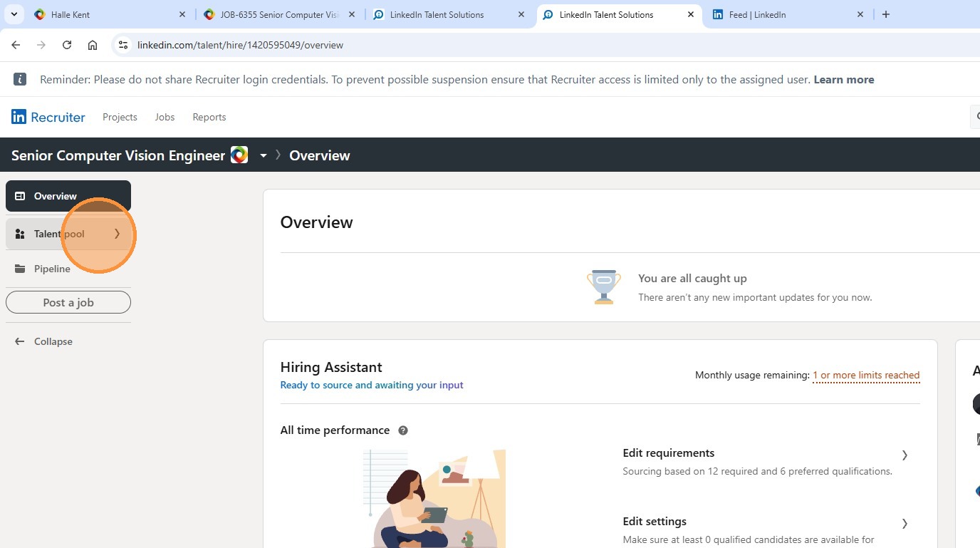The height and width of the screenshot is (548, 980).
Task: Open the Jobs menu
Action: [165, 117]
